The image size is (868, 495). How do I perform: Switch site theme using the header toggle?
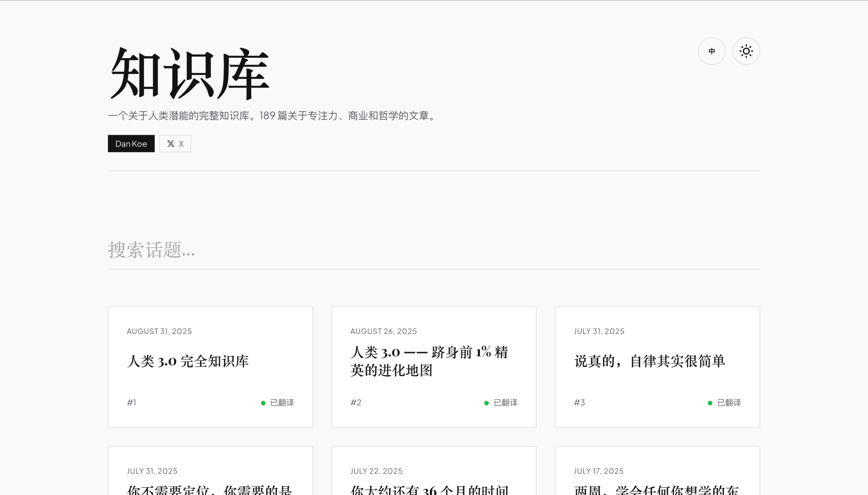(x=746, y=51)
